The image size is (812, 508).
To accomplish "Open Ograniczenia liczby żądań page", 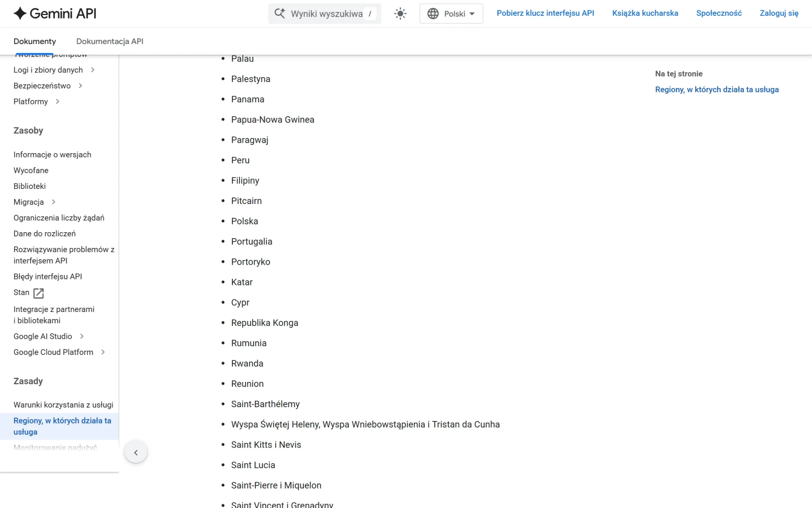I will 59,218.
